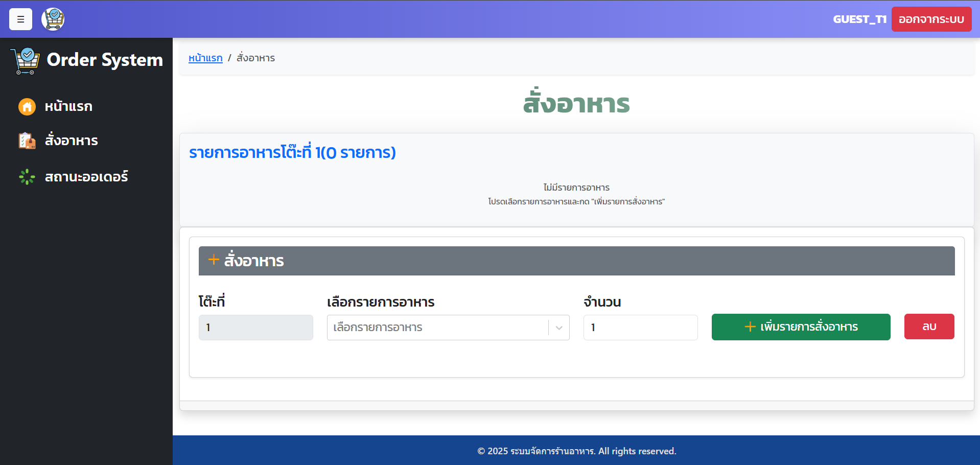Click the green spinner status icon

point(27,177)
